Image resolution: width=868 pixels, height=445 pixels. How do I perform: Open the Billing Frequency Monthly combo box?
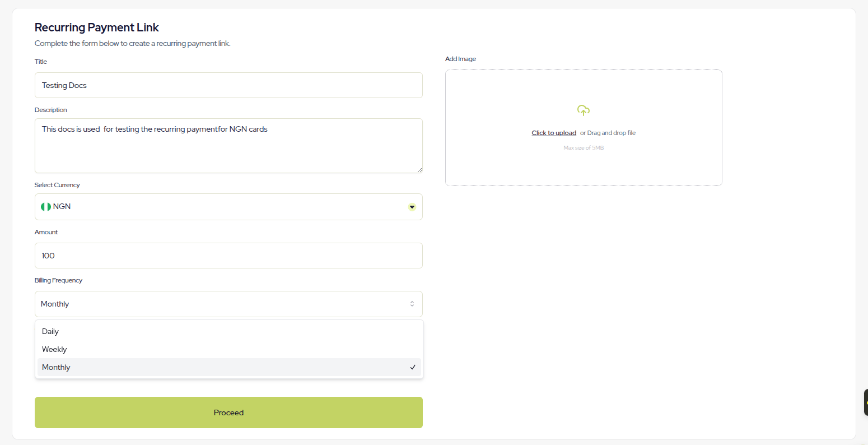click(228, 304)
